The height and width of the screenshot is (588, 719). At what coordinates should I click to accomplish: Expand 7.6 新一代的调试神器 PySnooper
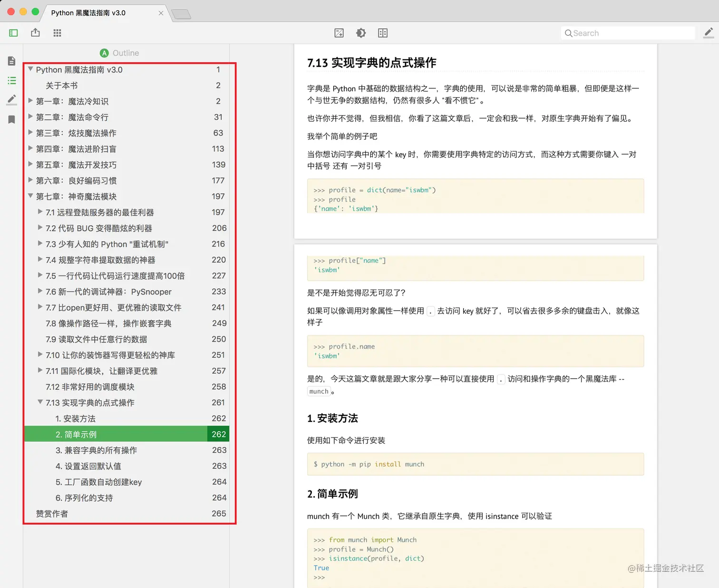tap(40, 291)
